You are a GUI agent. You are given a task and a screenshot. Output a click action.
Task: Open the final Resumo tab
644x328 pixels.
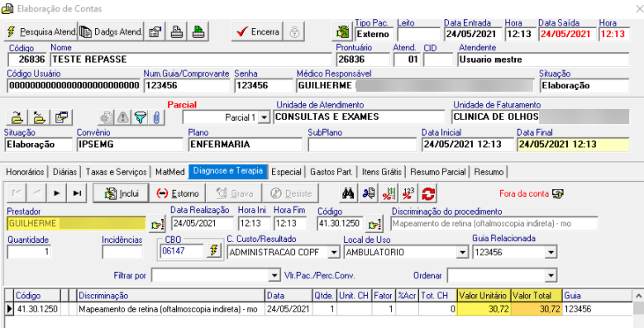point(489,172)
